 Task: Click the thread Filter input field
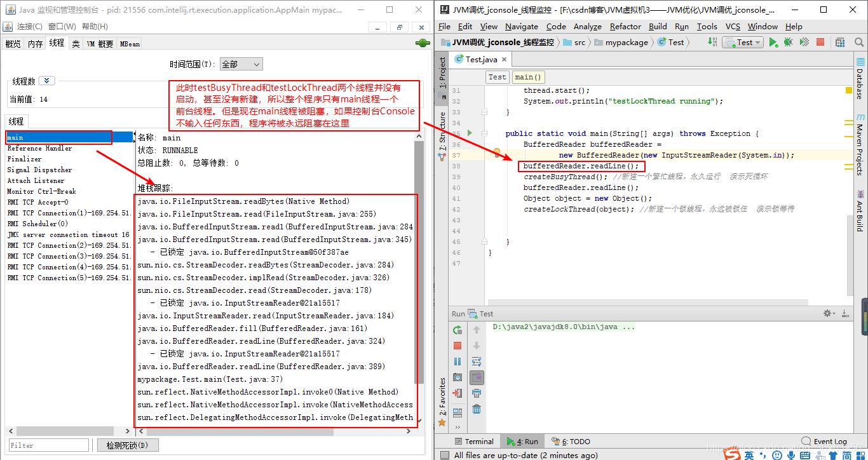pyautogui.click(x=49, y=445)
